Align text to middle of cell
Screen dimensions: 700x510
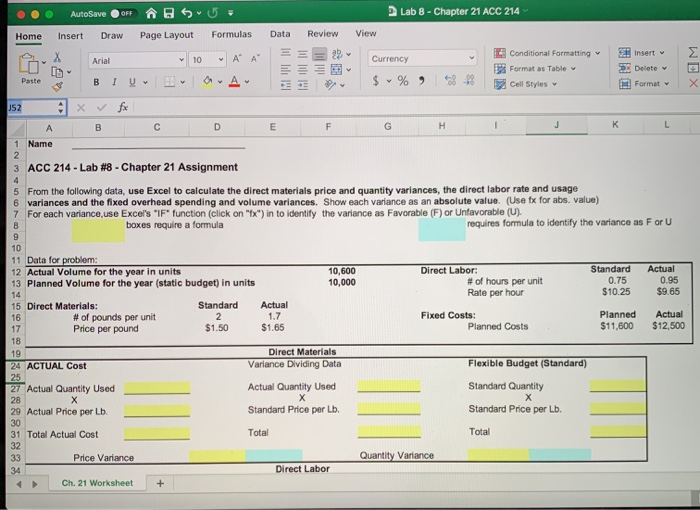[x=302, y=54]
